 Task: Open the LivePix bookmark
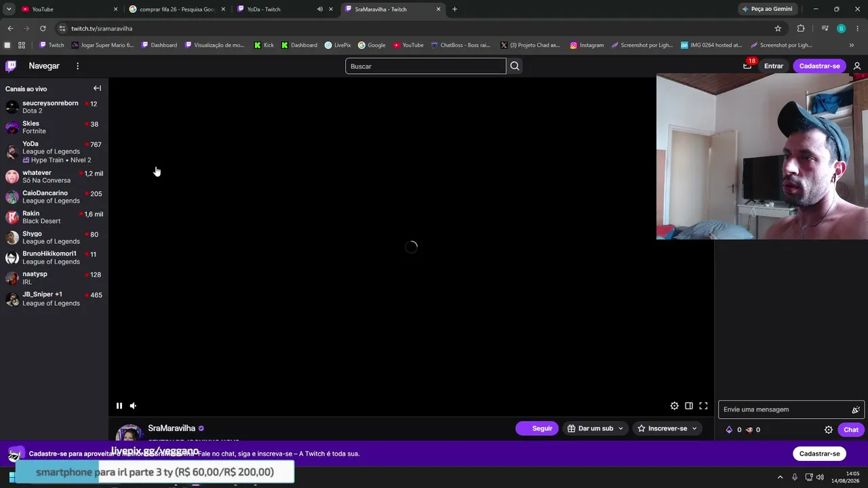point(338,45)
